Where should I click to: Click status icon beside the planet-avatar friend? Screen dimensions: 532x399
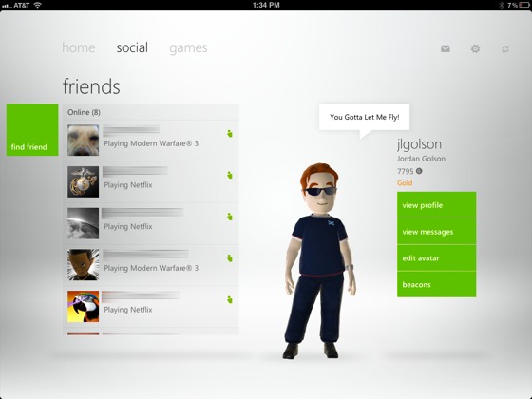tap(230, 217)
